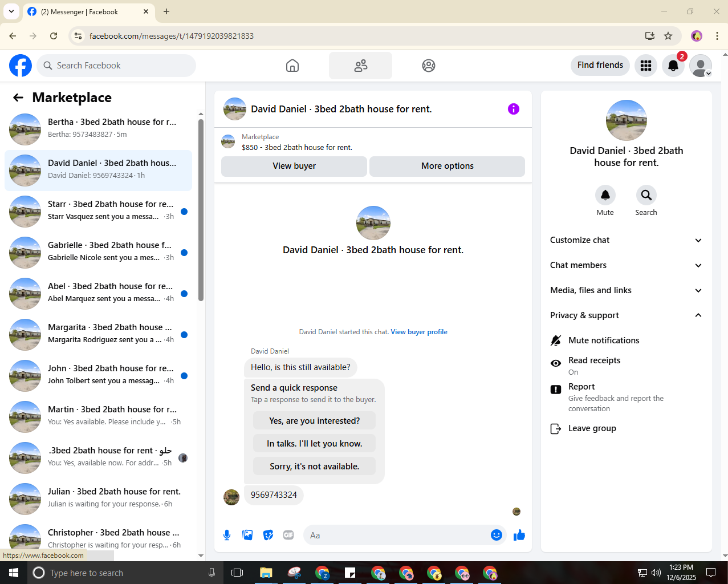The image size is (728, 584).
Task: Open the Arabic-named 3bed 2bath conversation
Action: [x=98, y=458]
